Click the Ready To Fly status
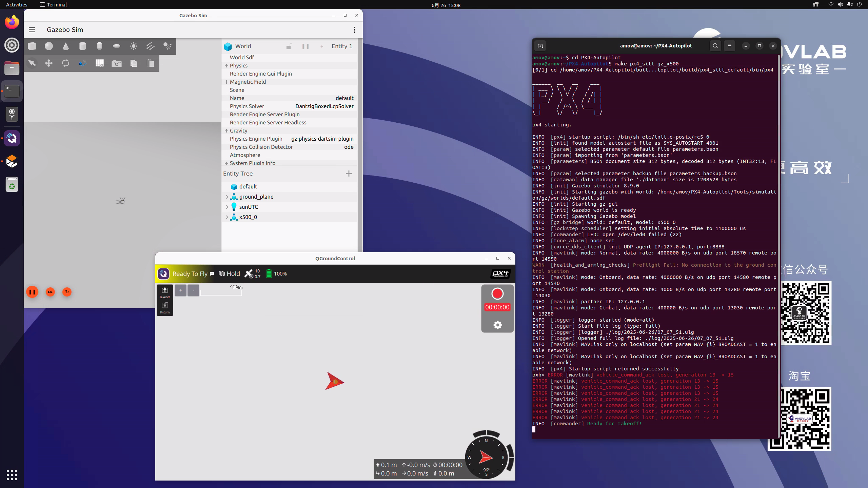 [190, 273]
